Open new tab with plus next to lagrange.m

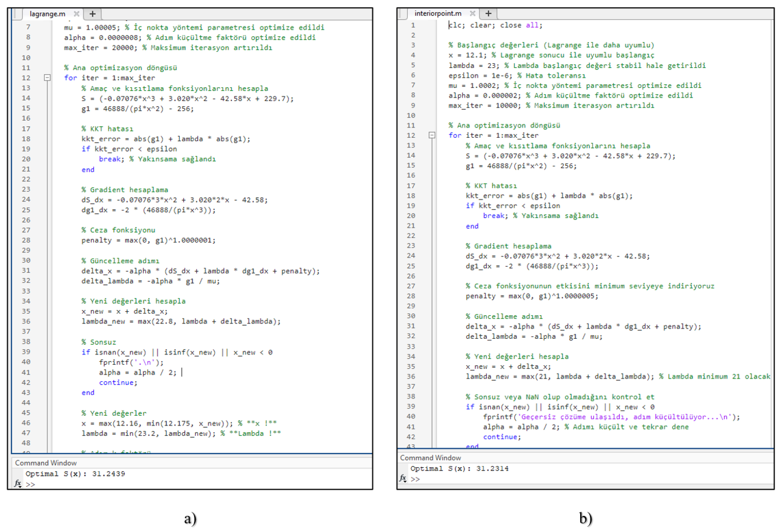(93, 14)
